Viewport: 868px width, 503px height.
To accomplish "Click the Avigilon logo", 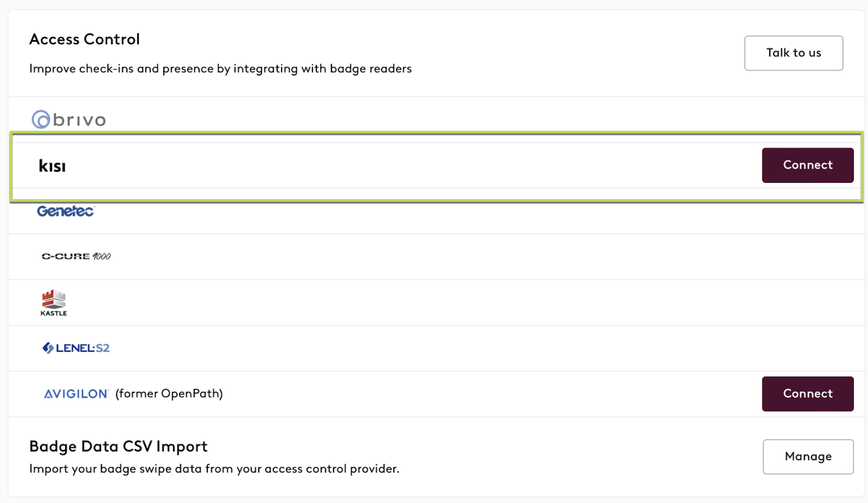I will coord(76,394).
